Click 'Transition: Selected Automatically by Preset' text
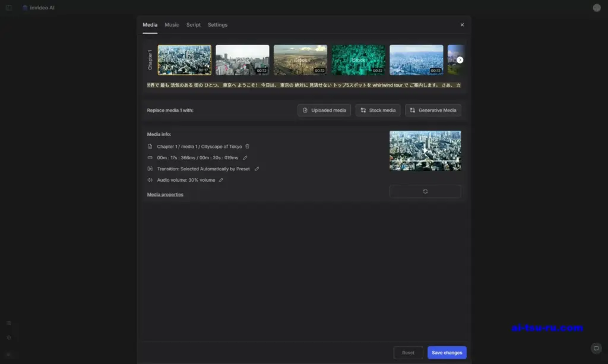 [203, 169]
